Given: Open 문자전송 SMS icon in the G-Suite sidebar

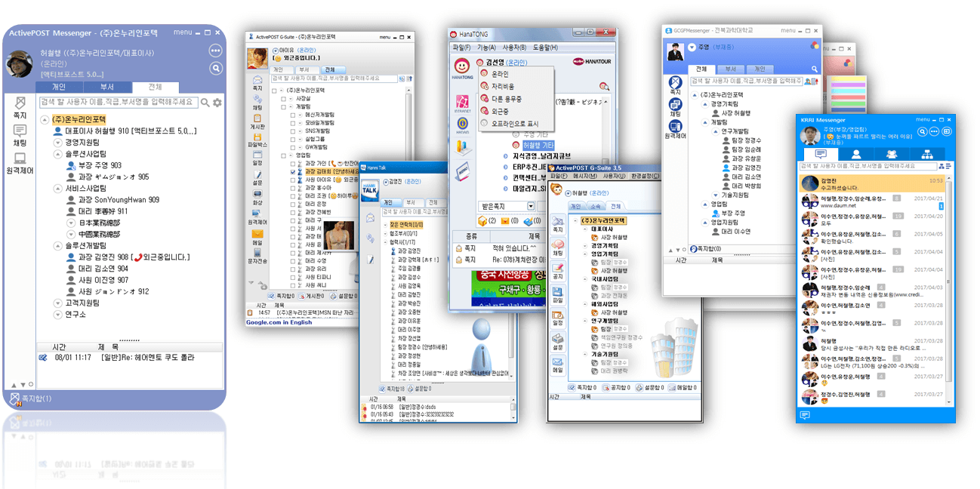Looking at the screenshot, I should [257, 257].
